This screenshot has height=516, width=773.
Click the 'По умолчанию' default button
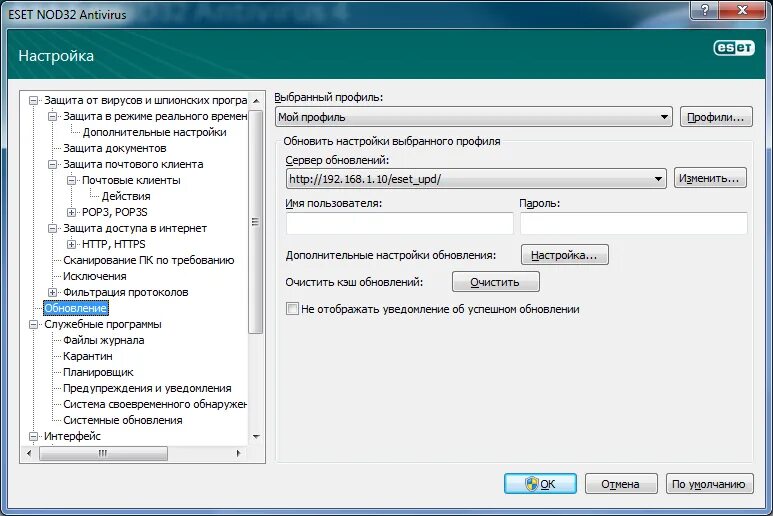[709, 484]
